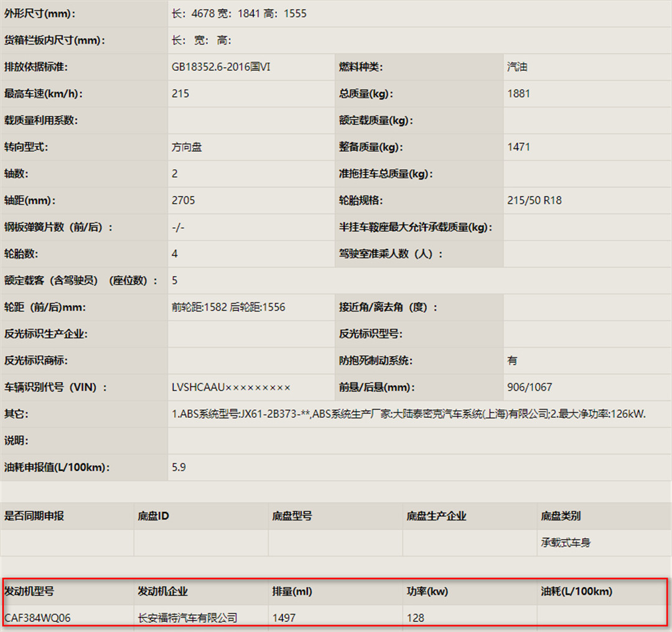Click the 油耗申报值 value 5.9
The image size is (672, 632).
179,467
